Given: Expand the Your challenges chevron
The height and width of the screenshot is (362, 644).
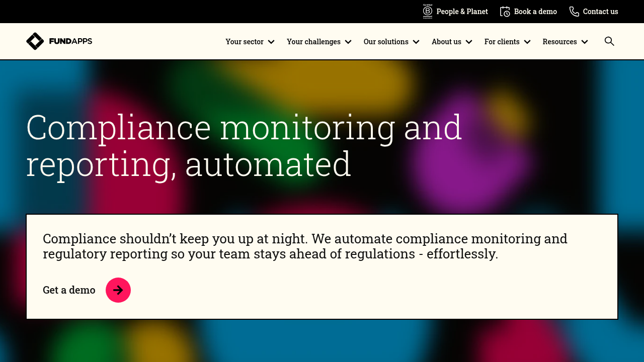Looking at the screenshot, I should [348, 42].
